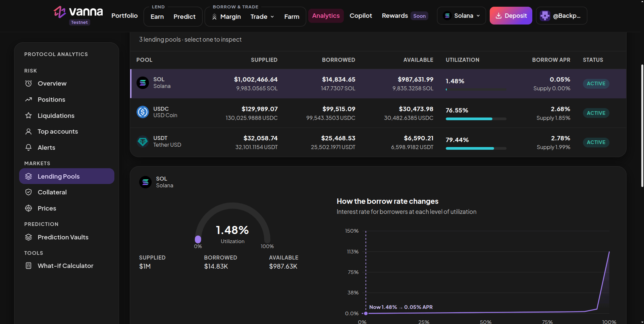Click the page vertical scrollbar

(x=642, y=126)
